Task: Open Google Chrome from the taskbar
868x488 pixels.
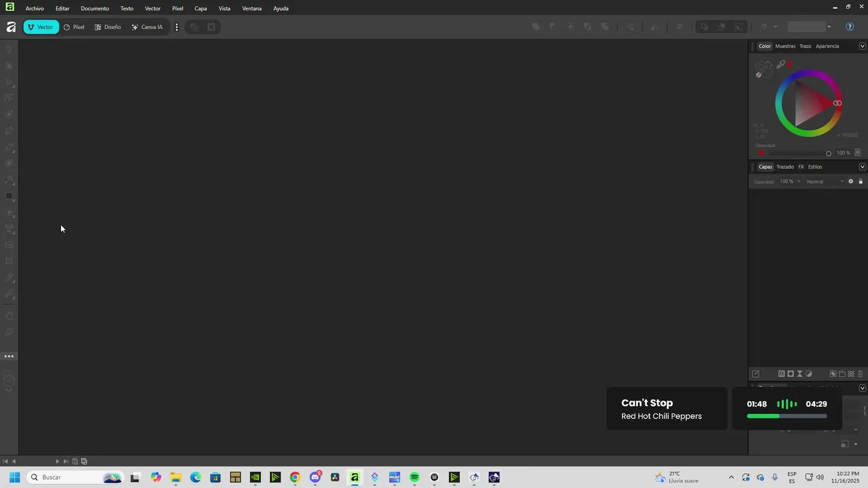Action: tap(295, 478)
